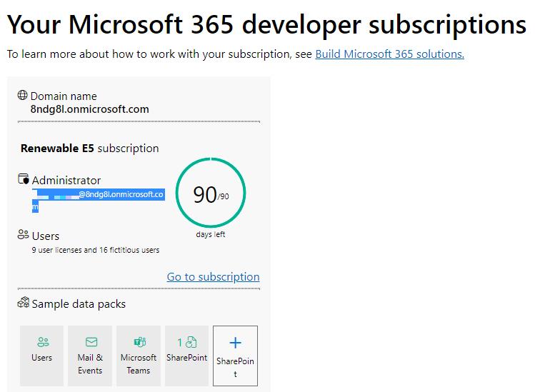Click the Administrator badge icon
The height and width of the screenshot is (392, 535).
click(x=24, y=180)
